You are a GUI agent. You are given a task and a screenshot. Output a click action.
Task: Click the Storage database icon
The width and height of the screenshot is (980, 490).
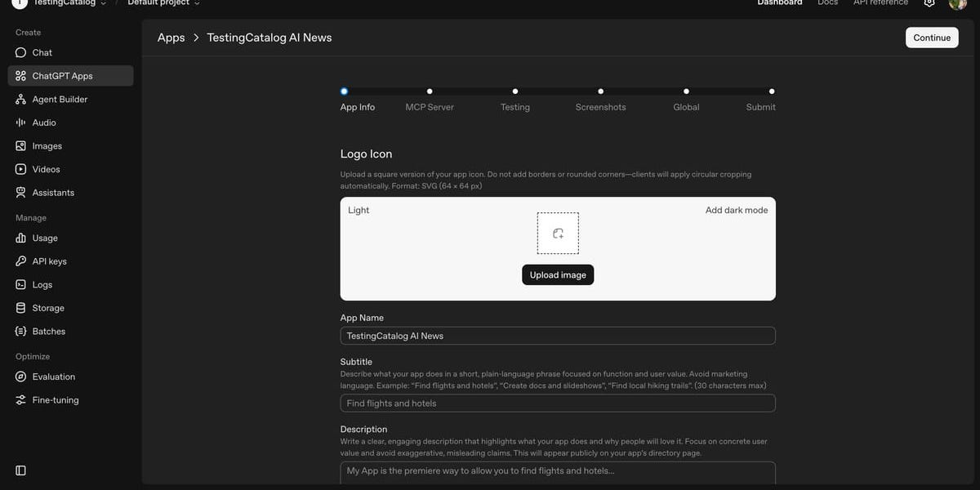tap(21, 308)
